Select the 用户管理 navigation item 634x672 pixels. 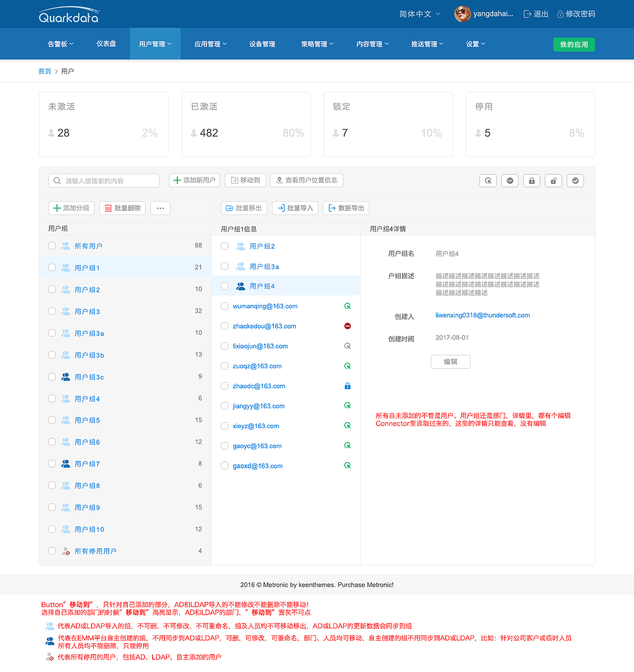point(155,44)
